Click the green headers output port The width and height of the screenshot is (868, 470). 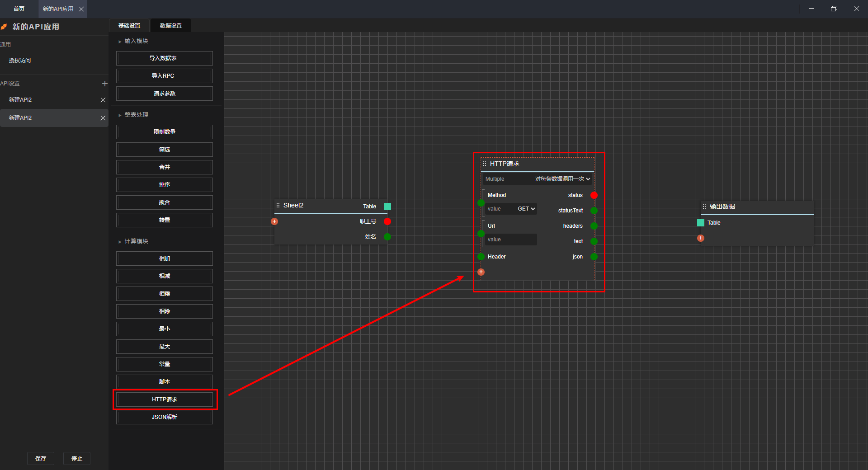pyautogui.click(x=594, y=226)
